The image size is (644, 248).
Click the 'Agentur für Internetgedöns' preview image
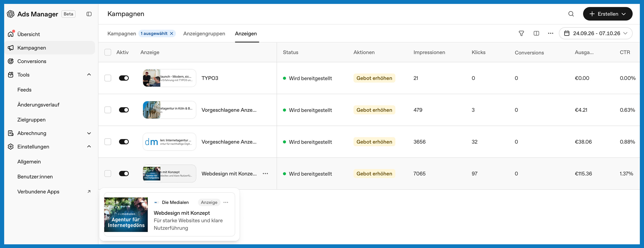(x=126, y=214)
